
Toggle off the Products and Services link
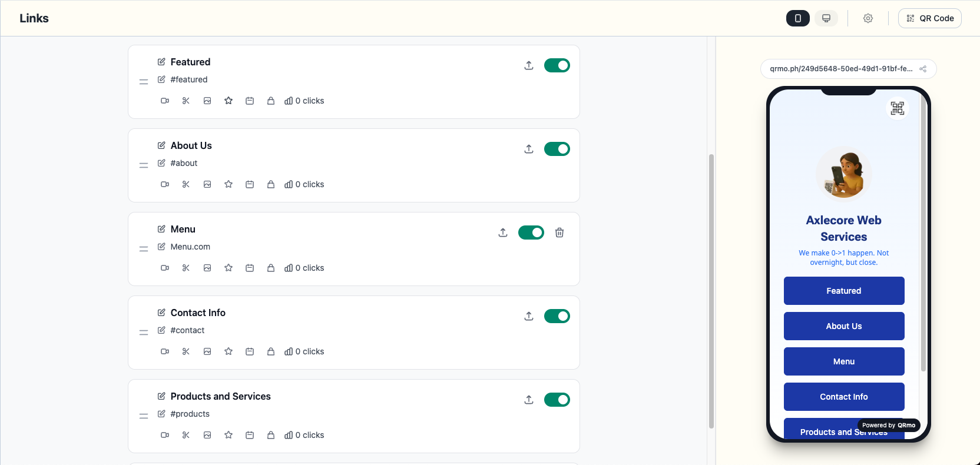557,400
